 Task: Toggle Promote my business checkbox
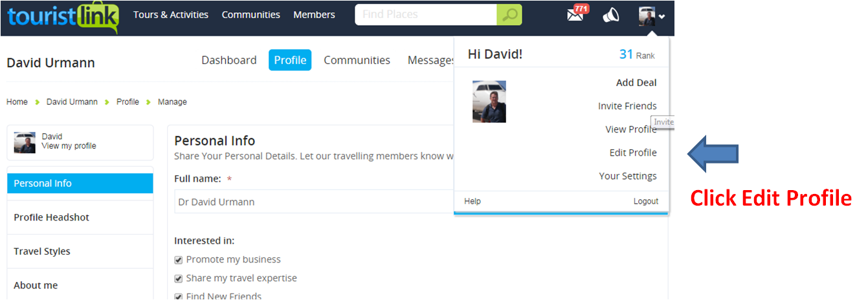tap(179, 260)
